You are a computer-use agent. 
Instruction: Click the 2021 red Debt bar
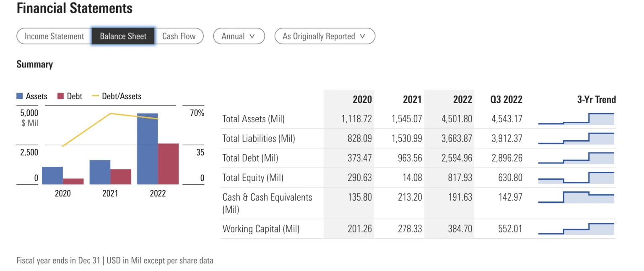click(x=121, y=177)
